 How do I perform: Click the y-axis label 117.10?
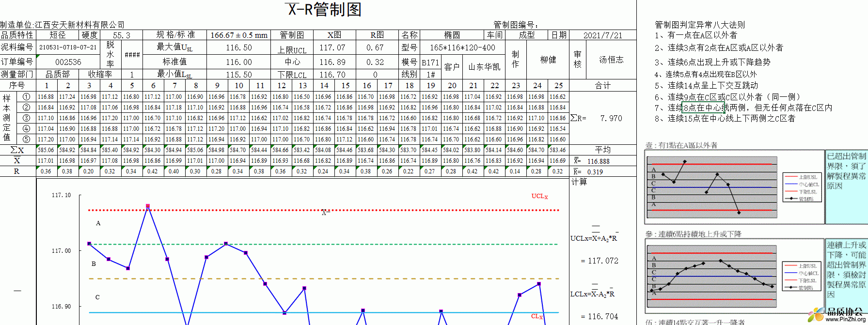(x=61, y=195)
